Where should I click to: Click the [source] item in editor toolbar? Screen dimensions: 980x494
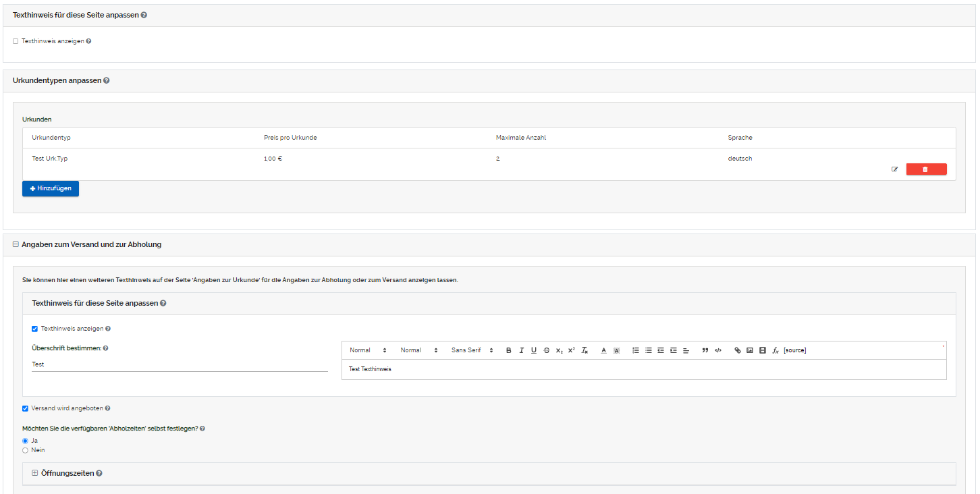pos(794,350)
